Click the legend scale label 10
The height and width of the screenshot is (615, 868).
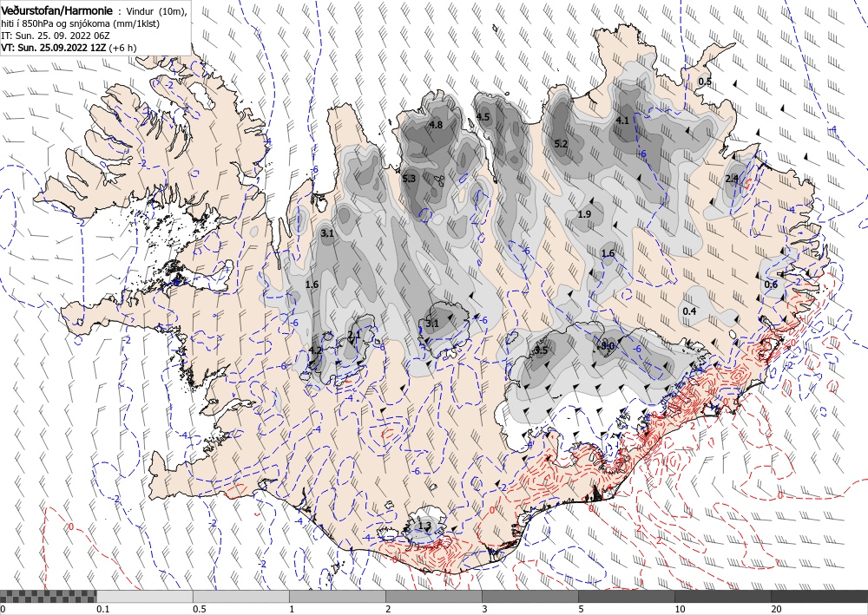(680, 610)
